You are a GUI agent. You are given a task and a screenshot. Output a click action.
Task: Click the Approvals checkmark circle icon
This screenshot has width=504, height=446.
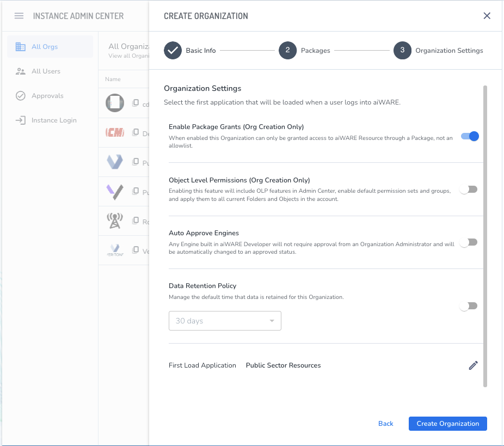(20, 95)
